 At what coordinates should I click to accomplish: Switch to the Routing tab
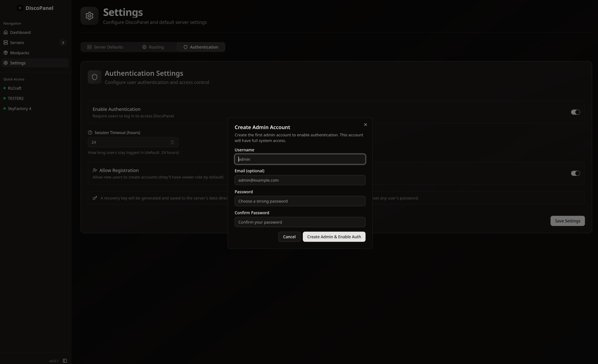click(153, 47)
